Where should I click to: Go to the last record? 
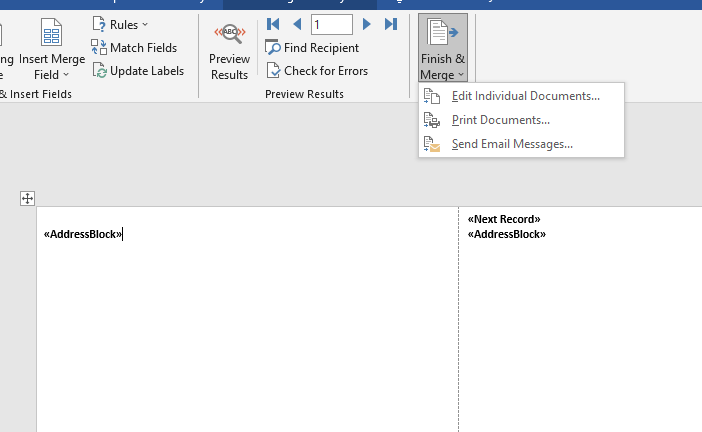391,24
